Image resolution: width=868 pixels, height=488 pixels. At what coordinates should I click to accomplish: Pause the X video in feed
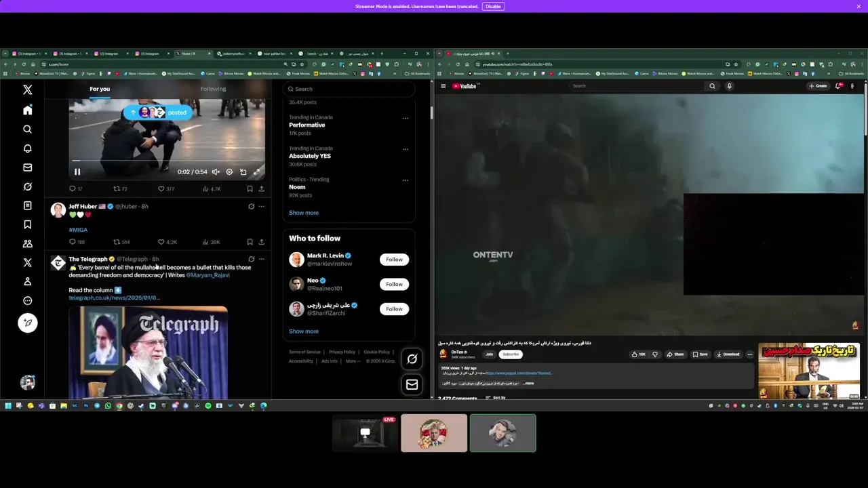77,172
